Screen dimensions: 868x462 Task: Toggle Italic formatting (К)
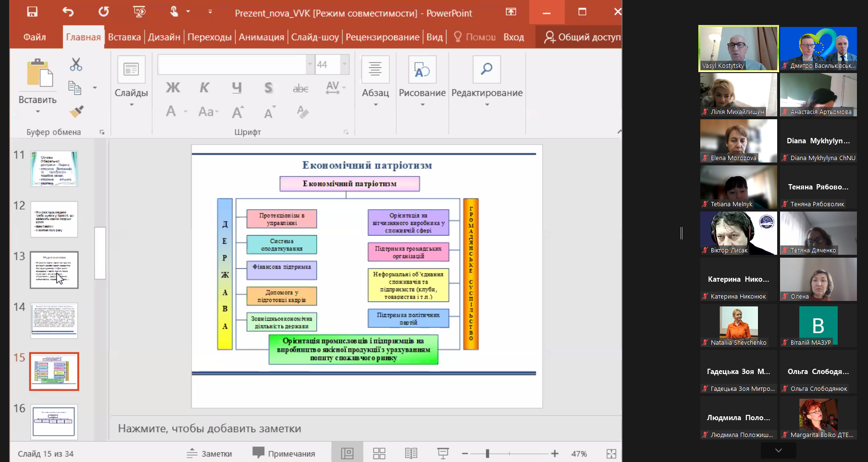[204, 87]
